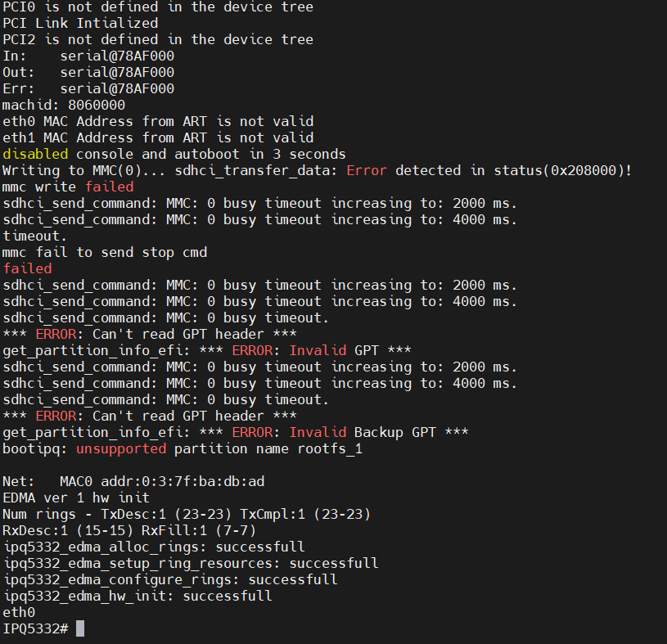Click the 'EDMA ver 1 hw init' line
Screen dimensions: 667x644
point(76,498)
